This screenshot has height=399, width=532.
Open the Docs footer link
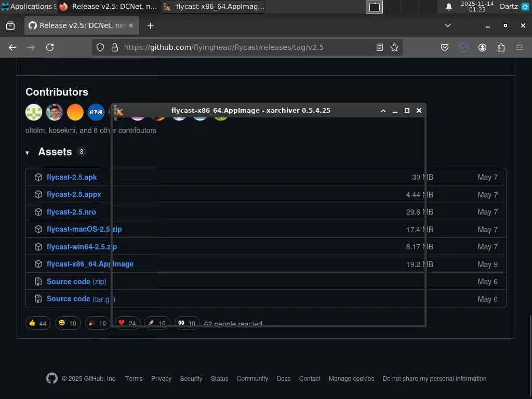283,379
